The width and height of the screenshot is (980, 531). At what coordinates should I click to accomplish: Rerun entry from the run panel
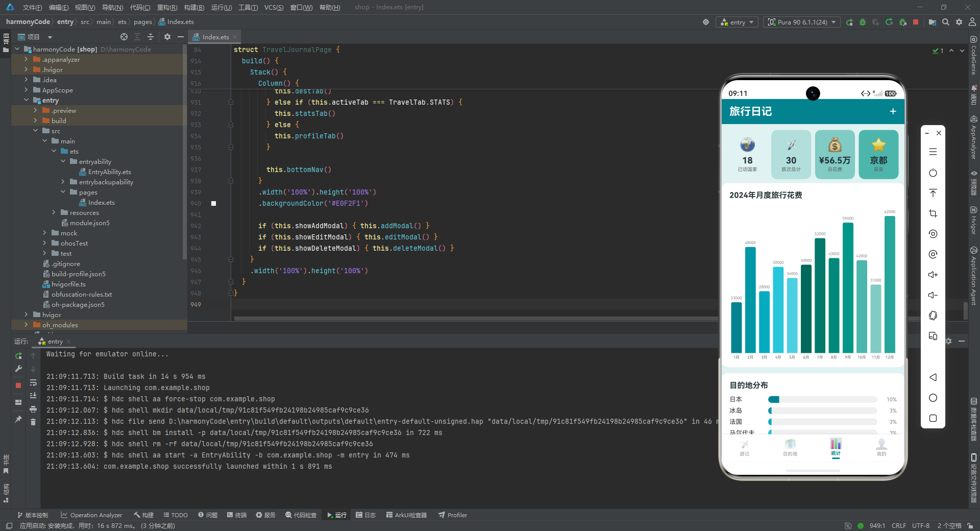click(x=18, y=356)
